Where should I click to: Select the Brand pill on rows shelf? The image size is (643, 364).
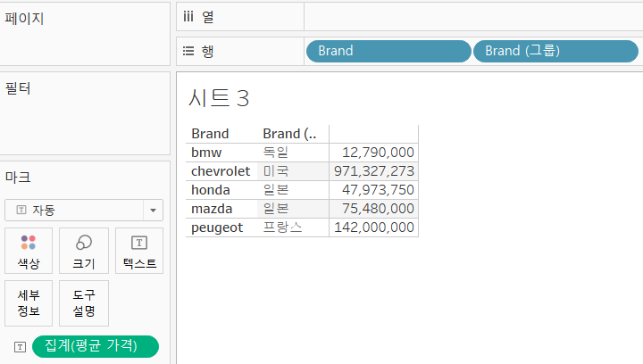(388, 51)
